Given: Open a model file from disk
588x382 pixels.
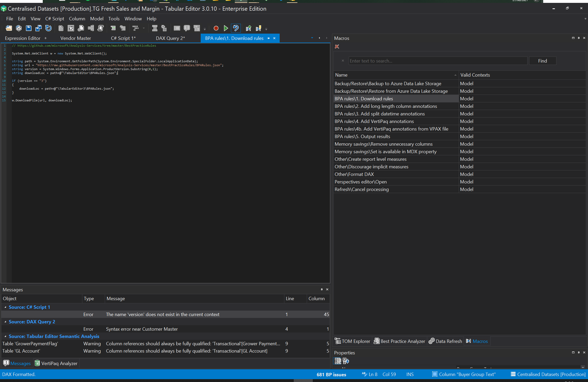Looking at the screenshot, I should coord(9,28).
